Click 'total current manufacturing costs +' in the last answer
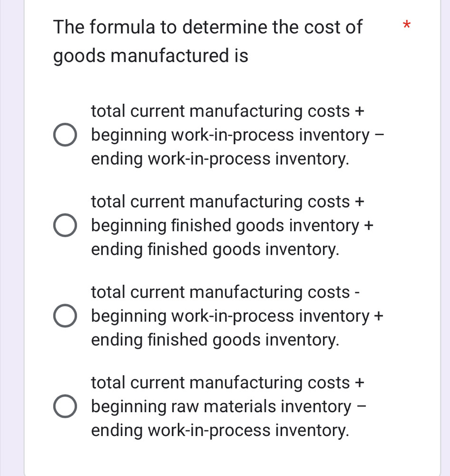Image resolution: width=450 pixels, height=476 pixels. click(x=228, y=383)
